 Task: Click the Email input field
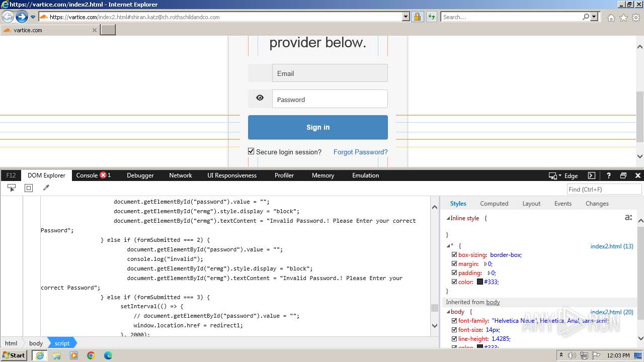(330, 73)
